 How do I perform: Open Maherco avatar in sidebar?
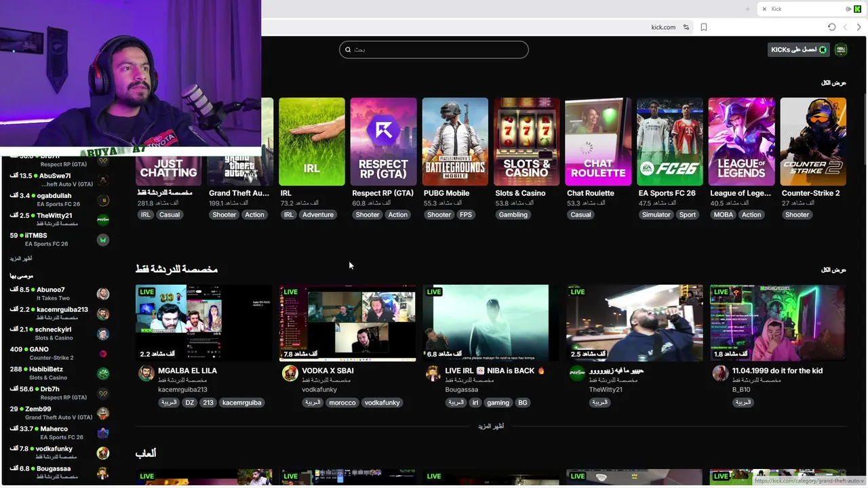coord(103,433)
